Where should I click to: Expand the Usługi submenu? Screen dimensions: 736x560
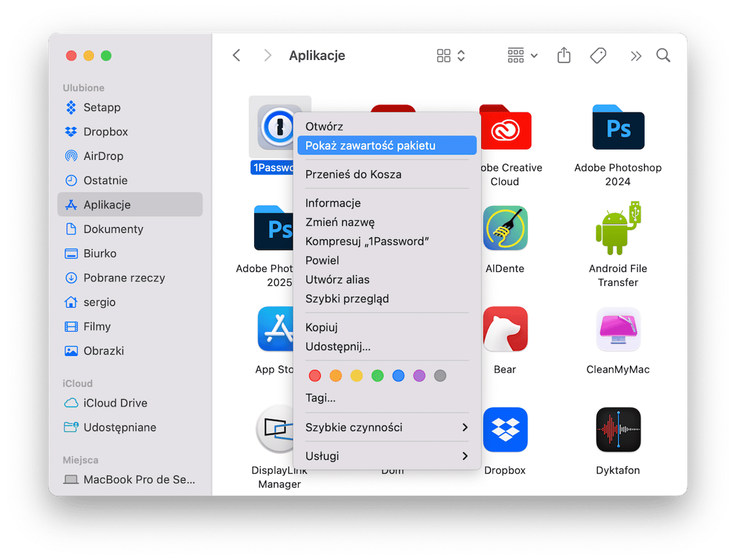[x=387, y=456]
